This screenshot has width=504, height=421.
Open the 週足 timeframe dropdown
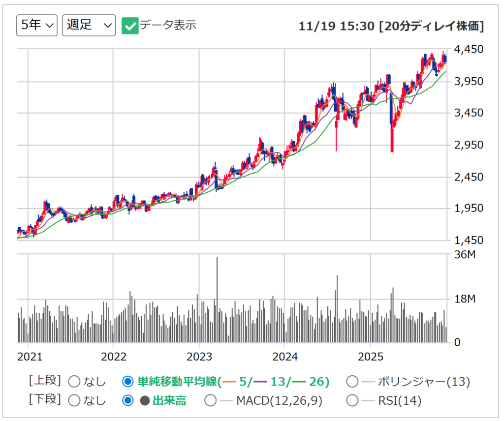tap(89, 25)
